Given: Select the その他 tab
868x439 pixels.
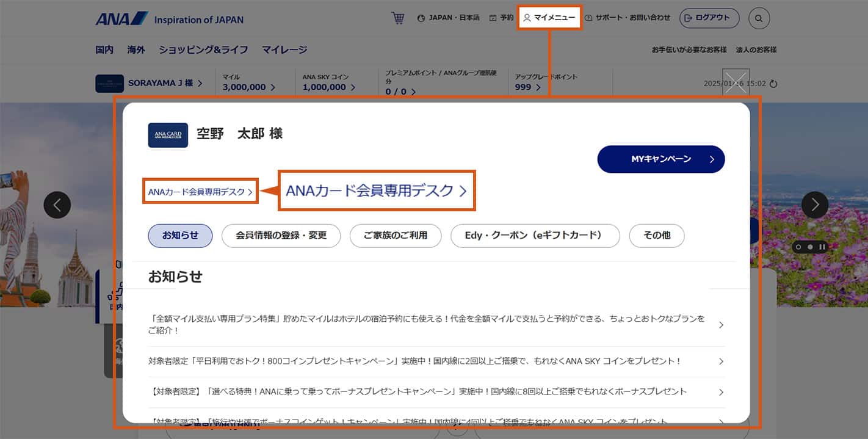Looking at the screenshot, I should pyautogui.click(x=656, y=236).
